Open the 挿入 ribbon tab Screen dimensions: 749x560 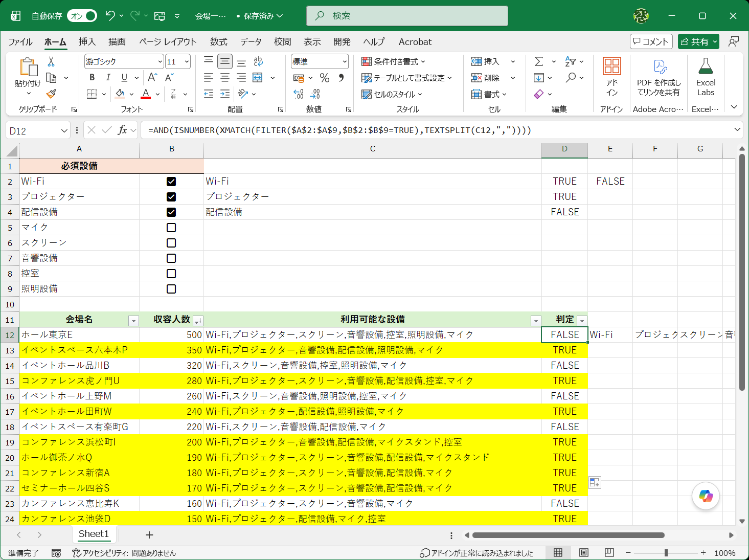(x=87, y=42)
